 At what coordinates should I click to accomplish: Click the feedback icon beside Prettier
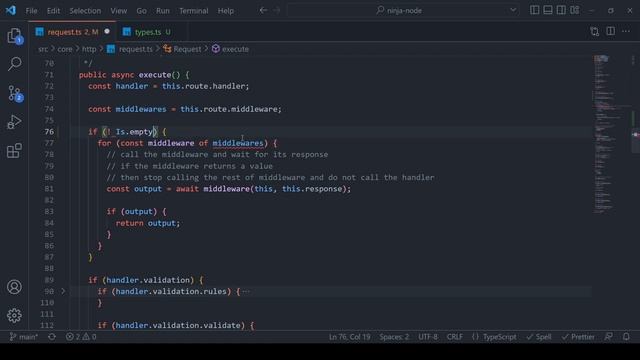609,337
